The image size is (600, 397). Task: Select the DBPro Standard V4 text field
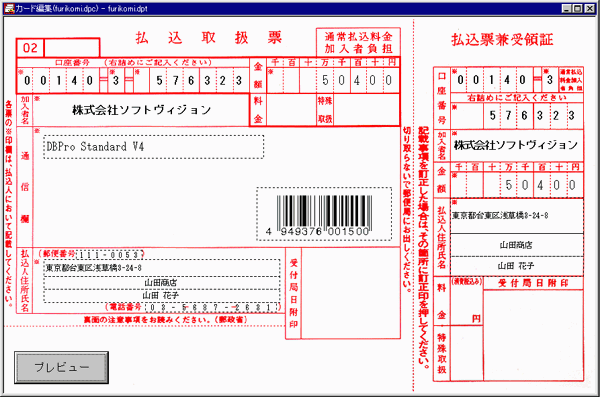(153, 147)
